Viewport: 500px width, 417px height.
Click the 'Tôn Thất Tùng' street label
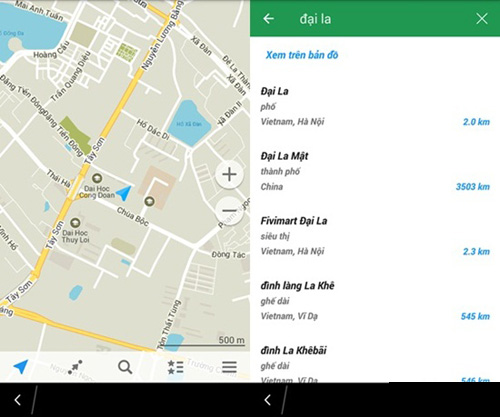(169, 325)
